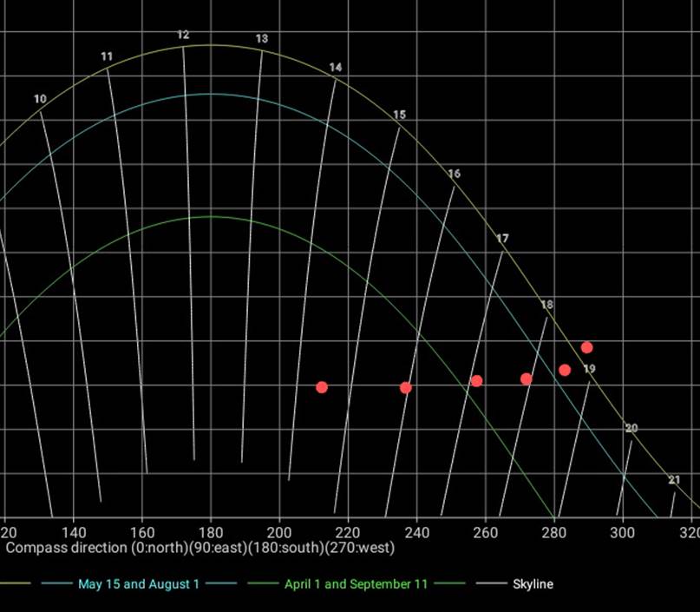Viewport: 700px width, 612px height.
Task: Toggle the Skyline legend entry
Action: [x=533, y=584]
